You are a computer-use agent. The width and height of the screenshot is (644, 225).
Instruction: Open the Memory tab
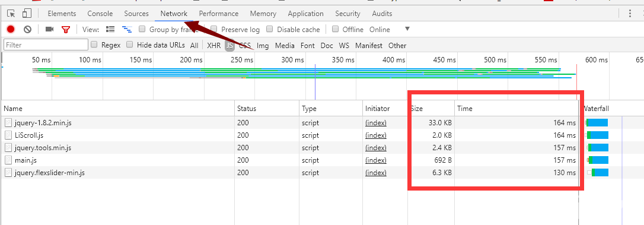pyautogui.click(x=263, y=14)
